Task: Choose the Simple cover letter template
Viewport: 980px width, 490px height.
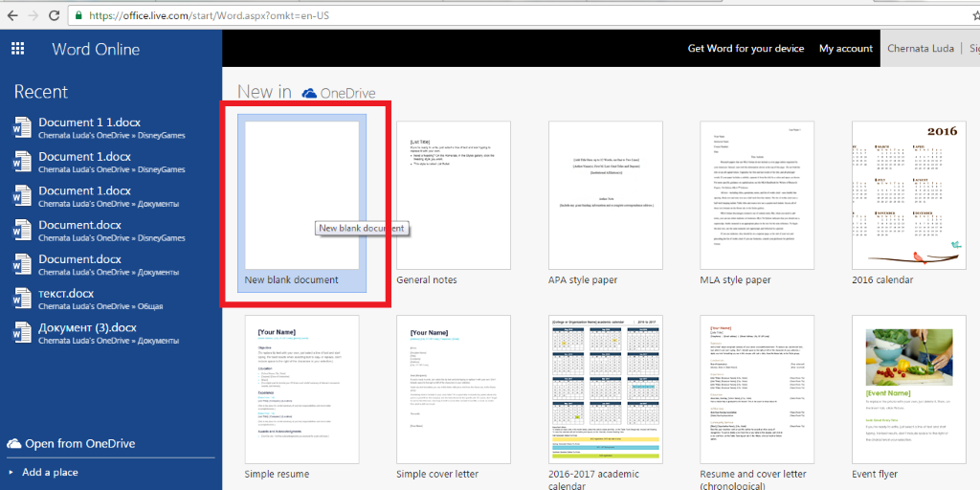Action: 454,390
